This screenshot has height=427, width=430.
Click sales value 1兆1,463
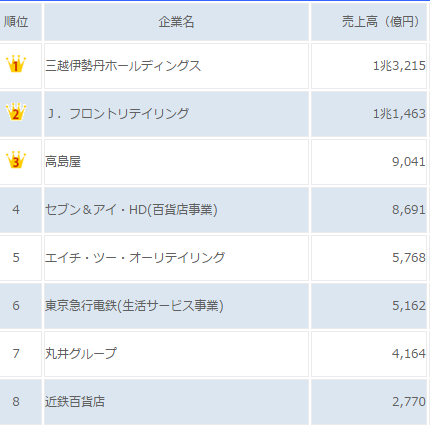399,114
